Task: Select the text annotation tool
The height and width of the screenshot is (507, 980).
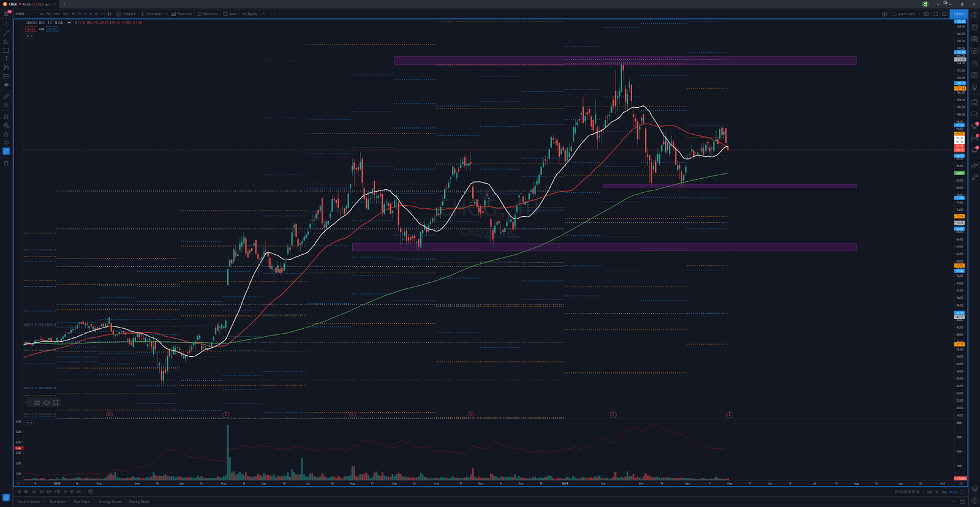Action: click(6, 59)
